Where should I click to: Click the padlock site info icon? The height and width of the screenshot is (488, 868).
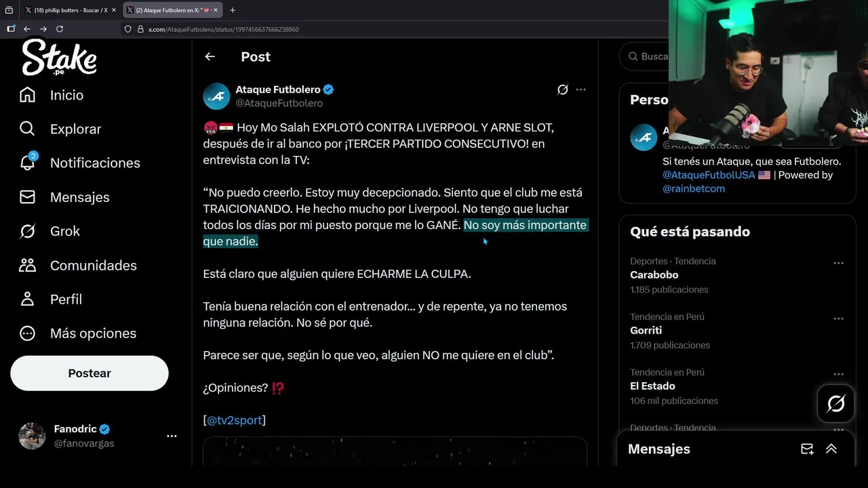point(140,29)
